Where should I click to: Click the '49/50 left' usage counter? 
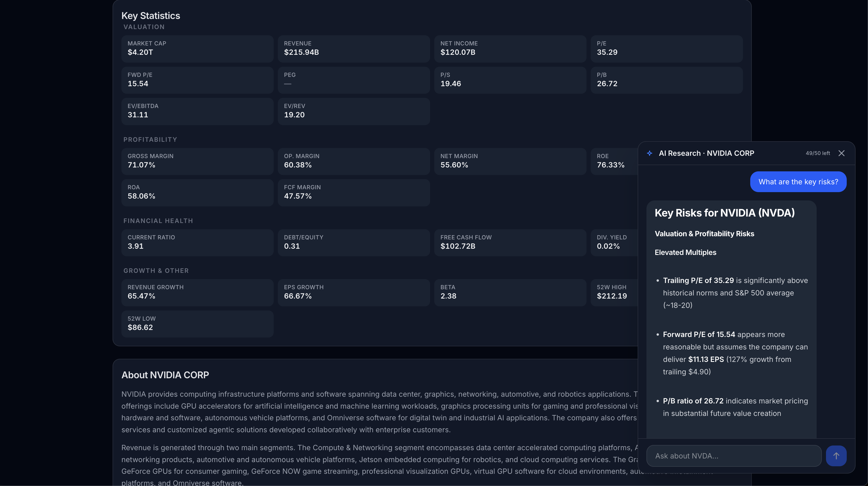click(x=818, y=153)
